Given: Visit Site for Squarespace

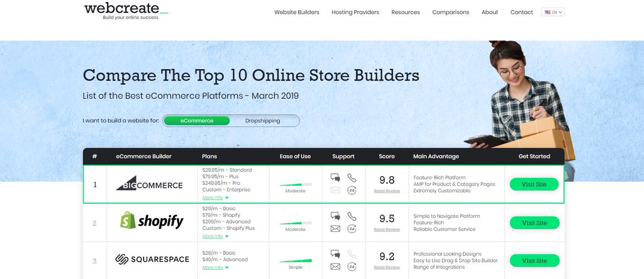Looking at the screenshot, I should [535, 261].
